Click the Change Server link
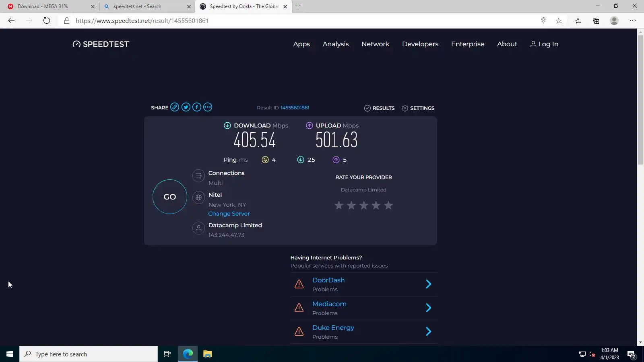The image size is (644, 362). pos(229,214)
